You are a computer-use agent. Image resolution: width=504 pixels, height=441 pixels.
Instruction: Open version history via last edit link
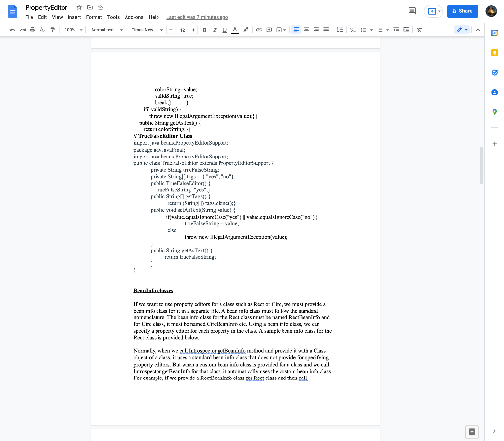[197, 16]
